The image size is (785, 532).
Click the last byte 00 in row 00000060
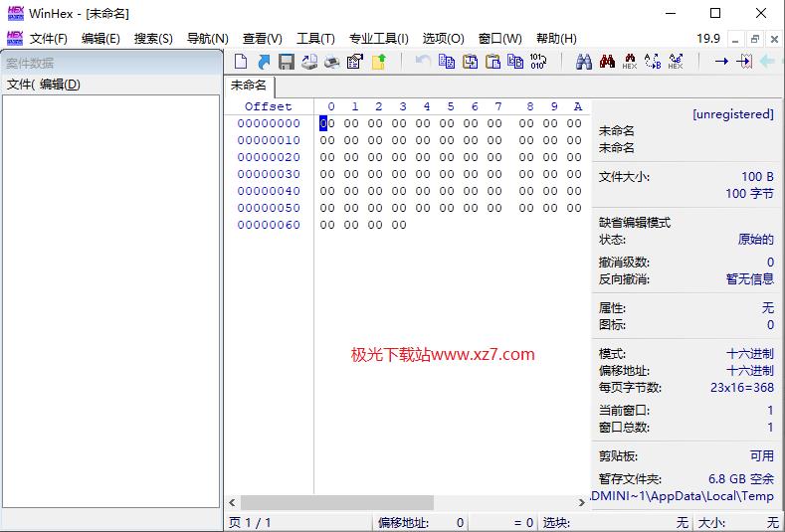pyautogui.click(x=399, y=225)
